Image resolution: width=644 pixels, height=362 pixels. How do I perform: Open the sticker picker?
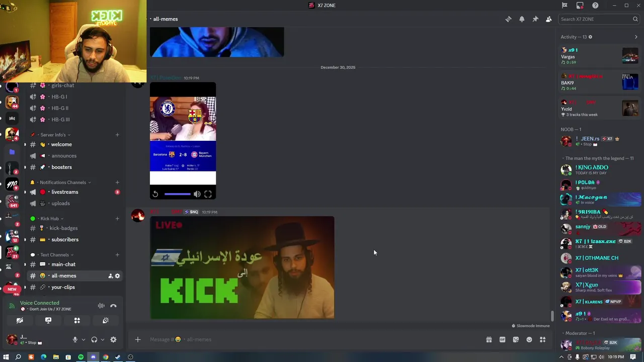tap(516, 340)
